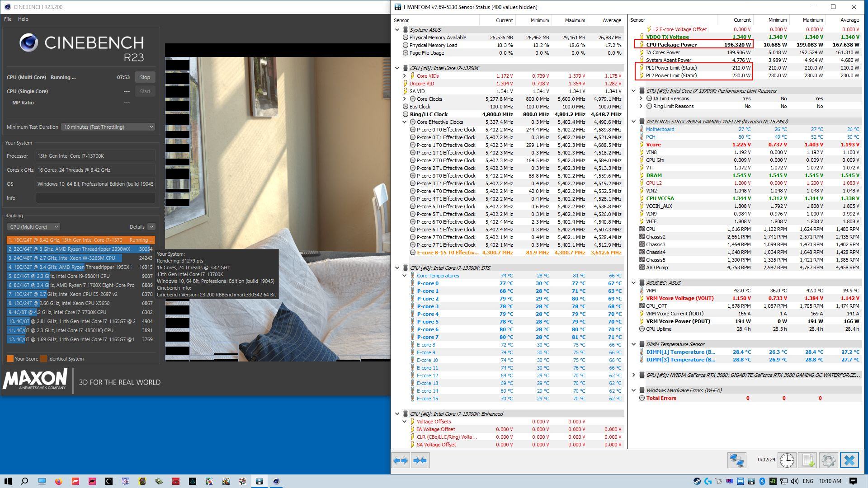
Task: Click the log file start icon
Action: (808, 460)
